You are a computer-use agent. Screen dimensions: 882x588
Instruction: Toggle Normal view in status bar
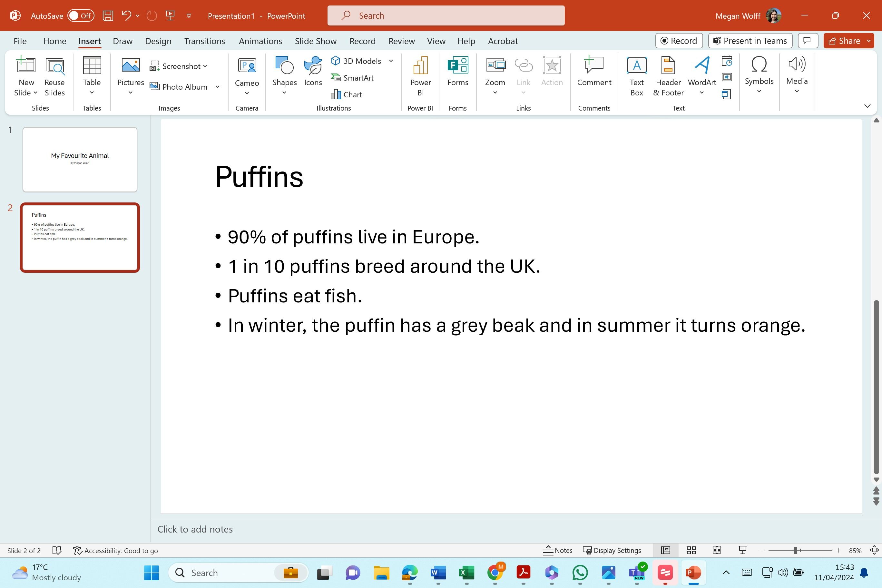666,550
